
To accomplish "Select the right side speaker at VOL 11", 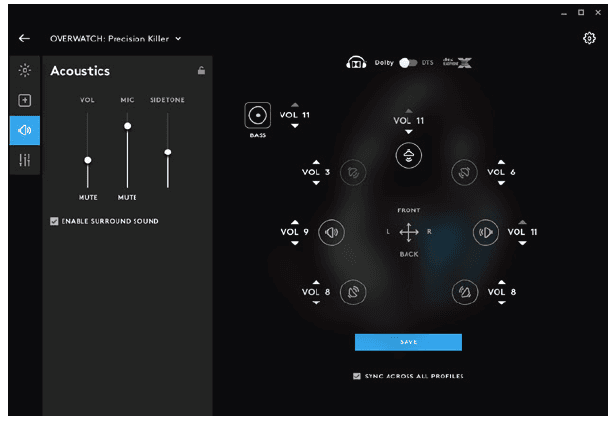I will point(486,232).
